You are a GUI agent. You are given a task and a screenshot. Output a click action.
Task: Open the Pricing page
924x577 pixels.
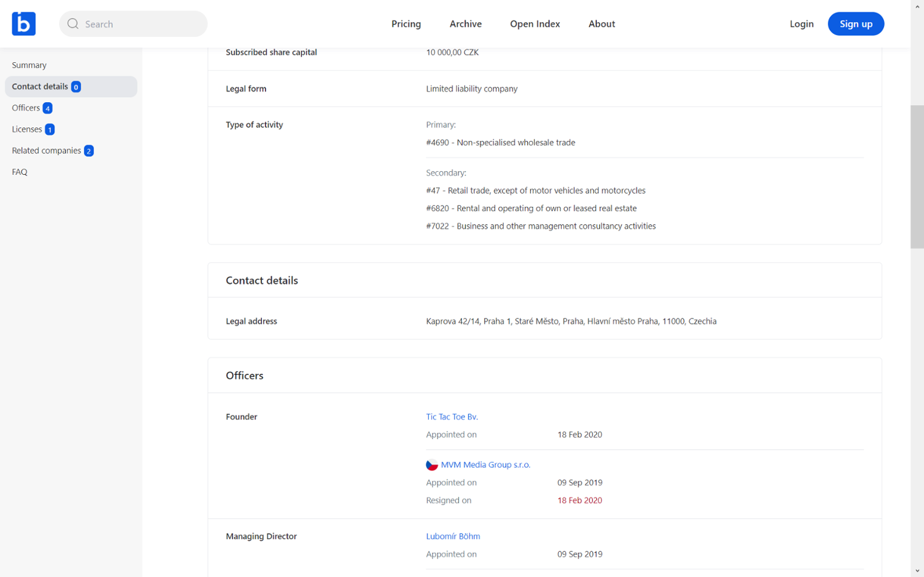point(406,24)
